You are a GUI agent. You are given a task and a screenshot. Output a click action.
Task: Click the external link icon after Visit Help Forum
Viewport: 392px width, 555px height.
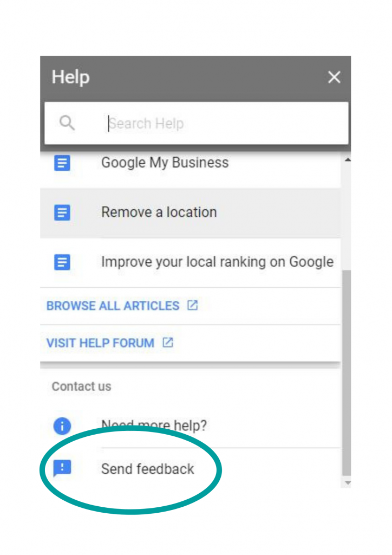point(168,343)
